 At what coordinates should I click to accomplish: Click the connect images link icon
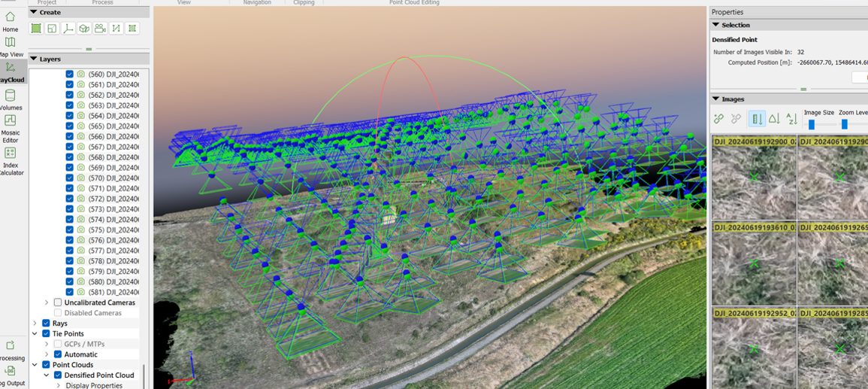point(719,118)
